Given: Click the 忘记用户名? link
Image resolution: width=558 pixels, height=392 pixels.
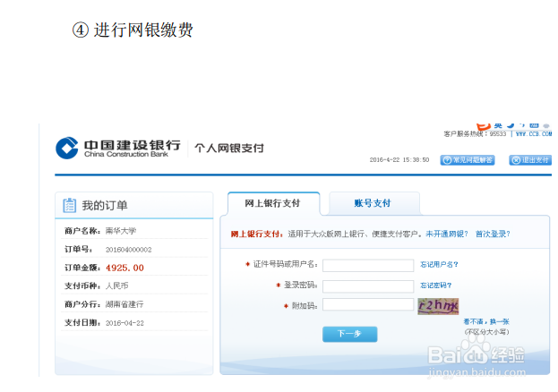Looking at the screenshot, I should click(x=439, y=265).
